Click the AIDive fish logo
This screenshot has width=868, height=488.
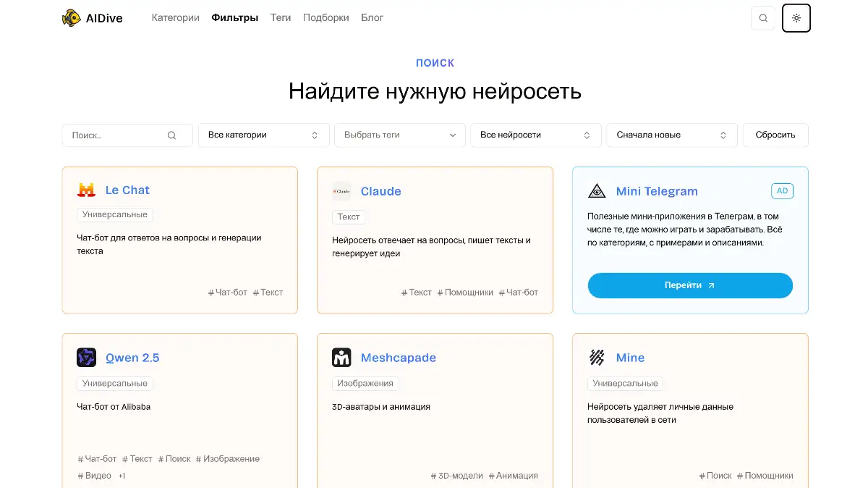click(71, 18)
